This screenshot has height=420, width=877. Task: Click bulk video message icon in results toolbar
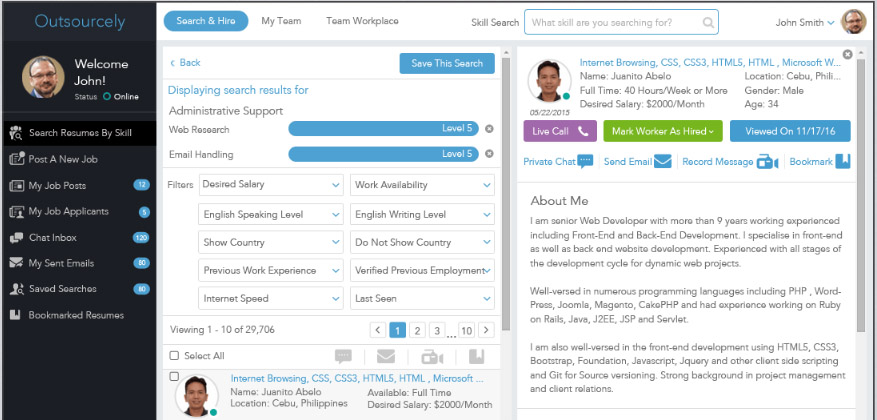pyautogui.click(x=432, y=357)
